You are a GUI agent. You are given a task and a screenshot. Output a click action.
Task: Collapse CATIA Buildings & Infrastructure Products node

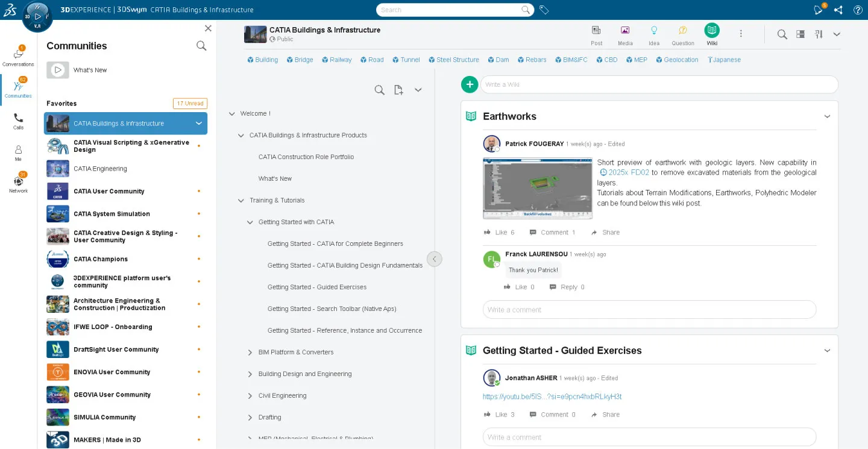241,135
